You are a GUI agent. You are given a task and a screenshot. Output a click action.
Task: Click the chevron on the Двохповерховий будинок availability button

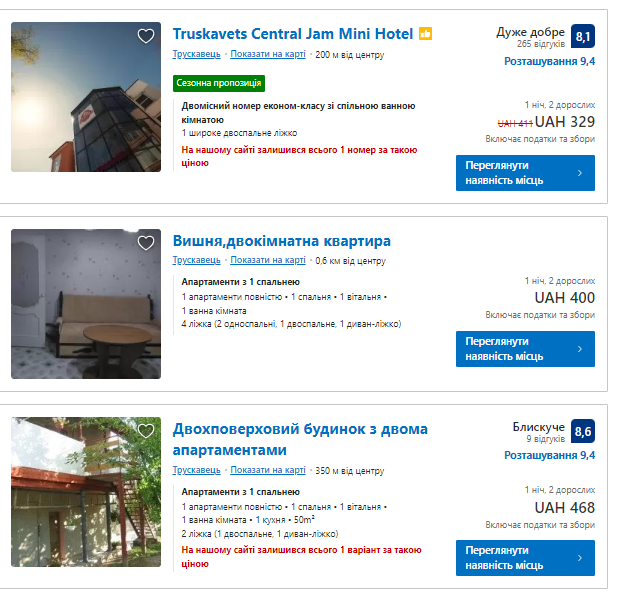580,558
